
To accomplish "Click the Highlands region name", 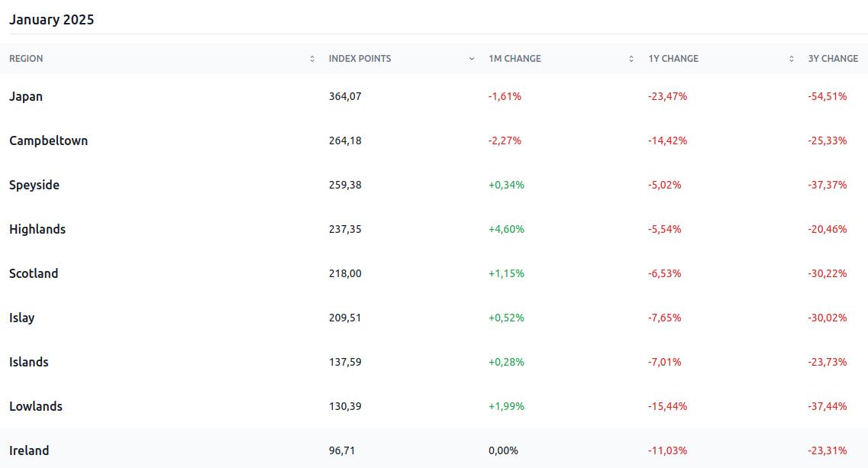I will 37,229.
